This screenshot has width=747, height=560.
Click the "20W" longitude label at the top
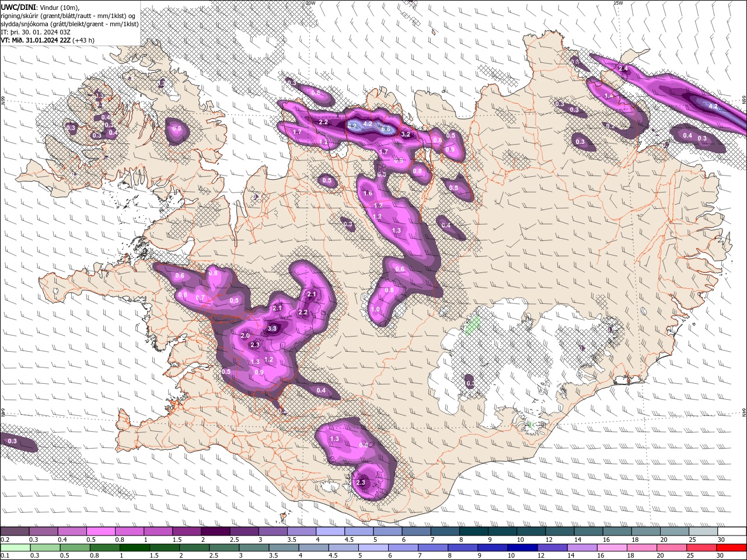(x=310, y=3)
